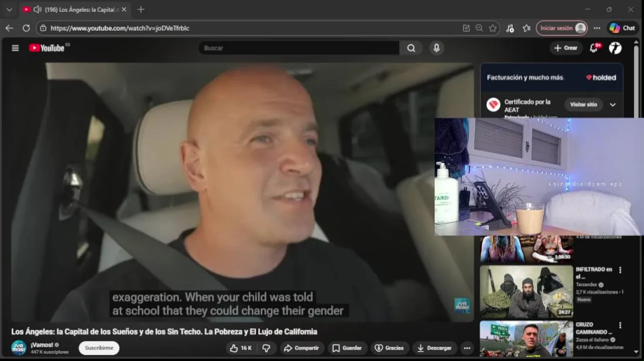
Task: Click the search magnifier button
Action: 411,48
